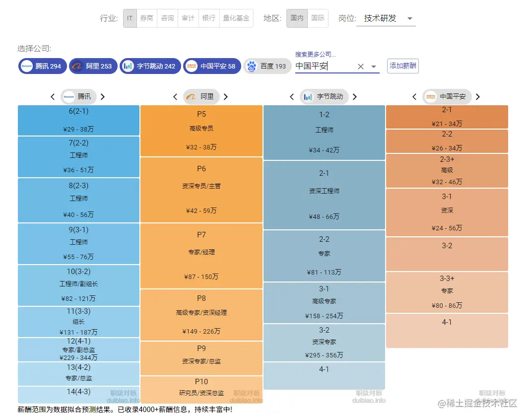Open Ping An 2-1 level block
Image resolution: width=529 pixels, height=420 pixels.
tap(447, 117)
